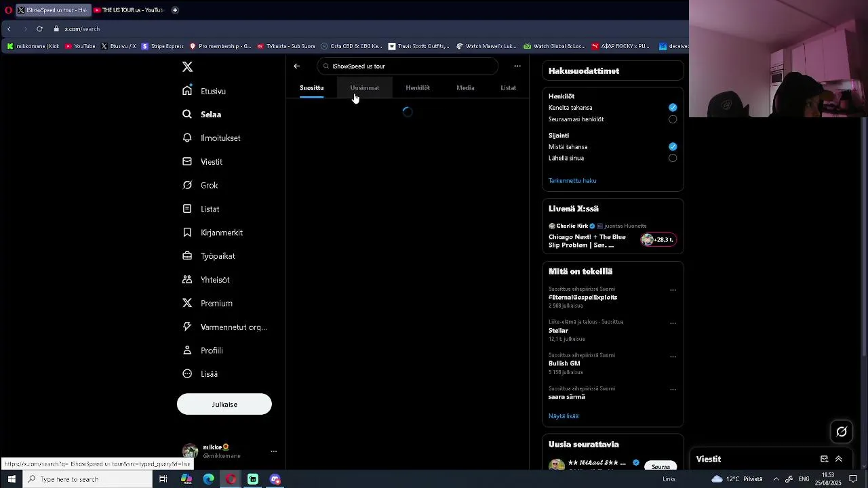Open Profiili profile page
This screenshot has height=488, width=868.
203,350
